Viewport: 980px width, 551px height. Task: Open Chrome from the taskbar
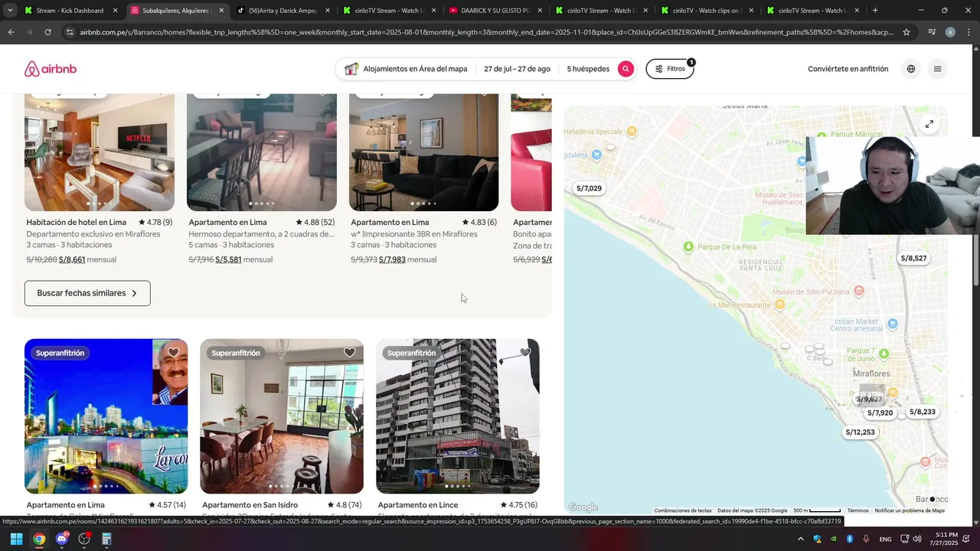39,539
